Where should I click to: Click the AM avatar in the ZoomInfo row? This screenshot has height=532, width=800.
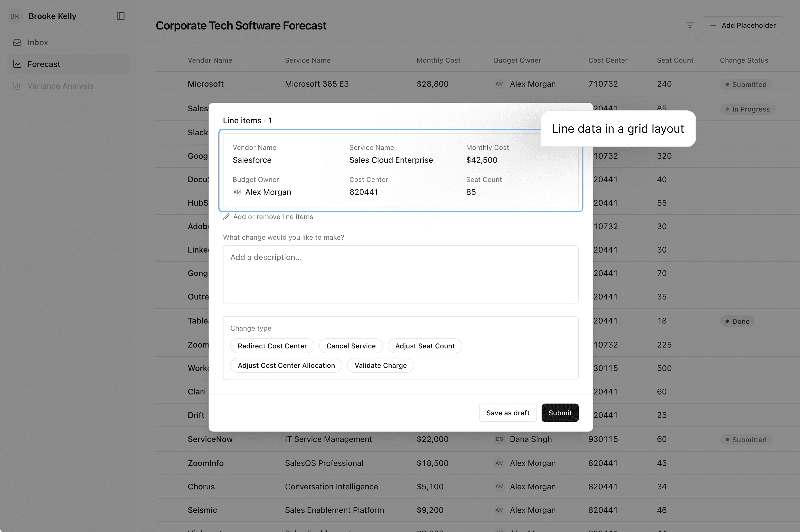(x=499, y=463)
